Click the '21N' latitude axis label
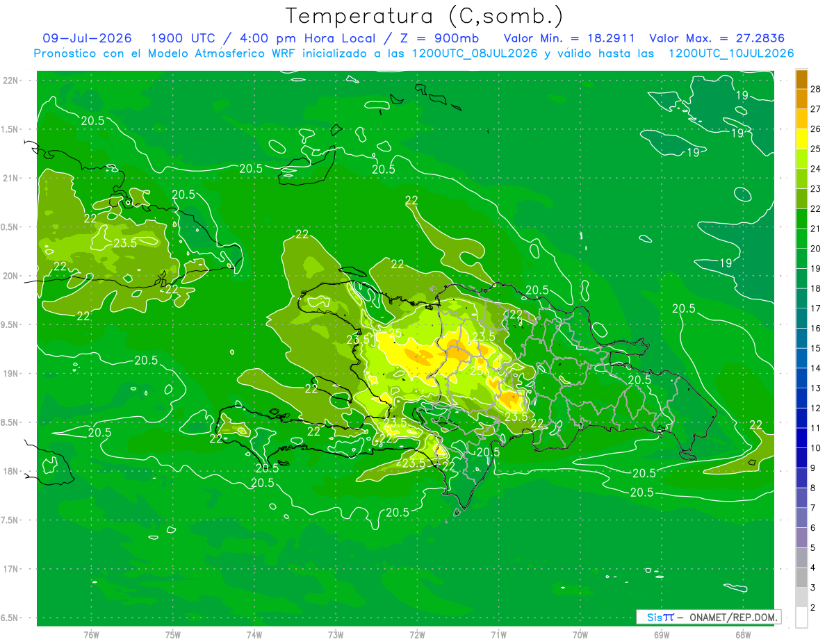The height and width of the screenshot is (644, 834). [x=10, y=178]
